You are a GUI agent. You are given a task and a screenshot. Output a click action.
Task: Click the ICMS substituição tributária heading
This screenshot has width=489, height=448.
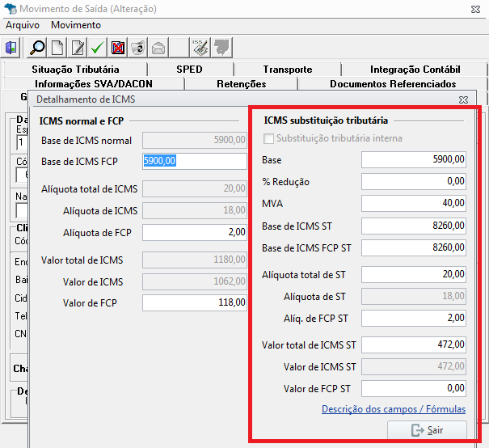click(326, 120)
